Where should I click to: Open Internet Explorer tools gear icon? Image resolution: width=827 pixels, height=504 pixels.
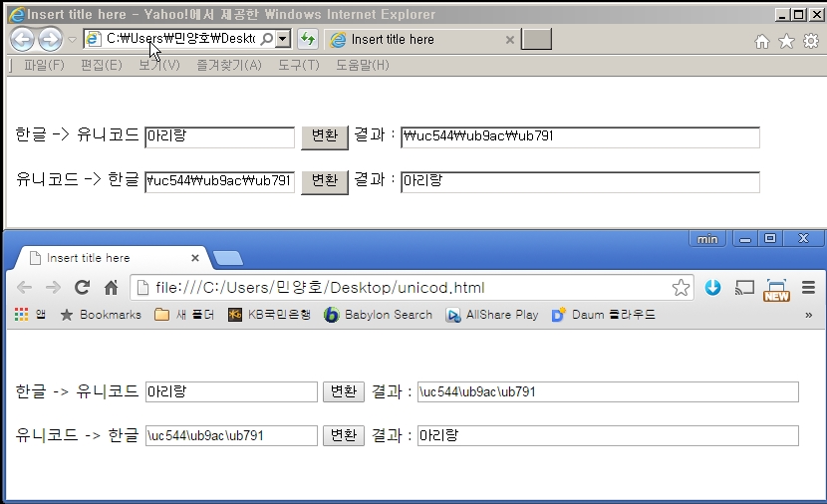pyautogui.click(x=811, y=41)
